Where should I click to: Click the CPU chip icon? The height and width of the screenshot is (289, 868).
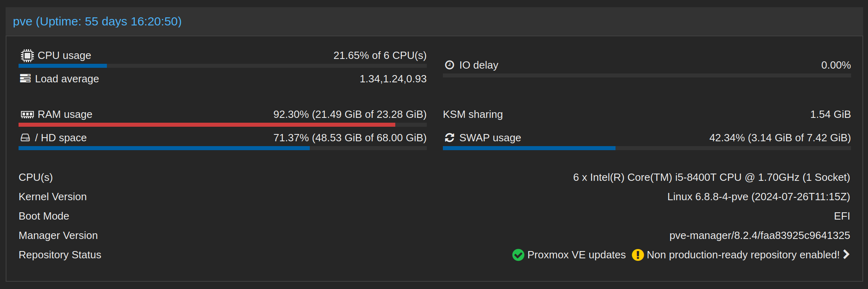pyautogui.click(x=27, y=55)
